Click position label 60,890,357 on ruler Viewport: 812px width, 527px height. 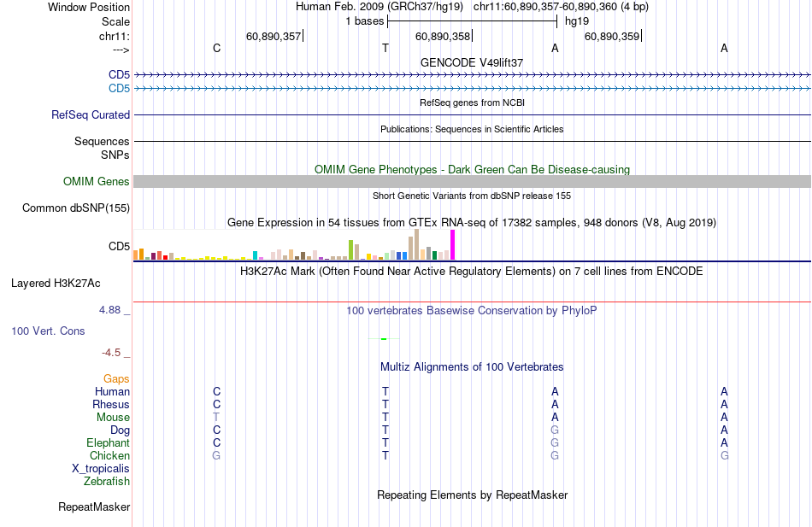pos(274,36)
